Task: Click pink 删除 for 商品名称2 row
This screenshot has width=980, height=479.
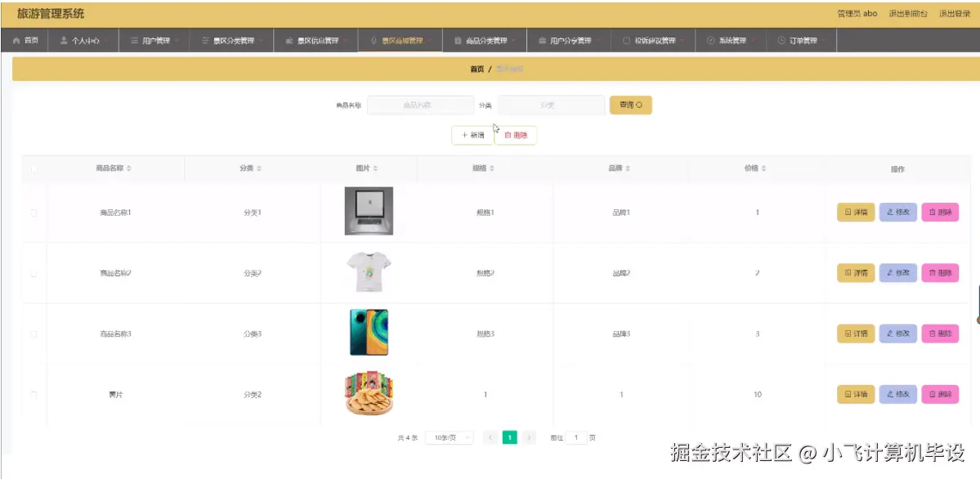Action: click(940, 273)
